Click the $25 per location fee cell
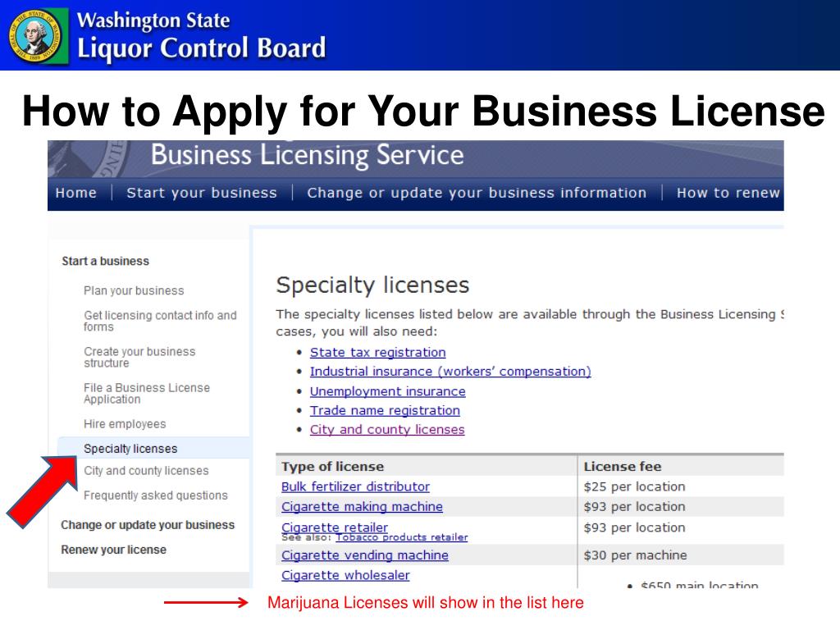Viewport: 840px width, 630px height. point(634,486)
